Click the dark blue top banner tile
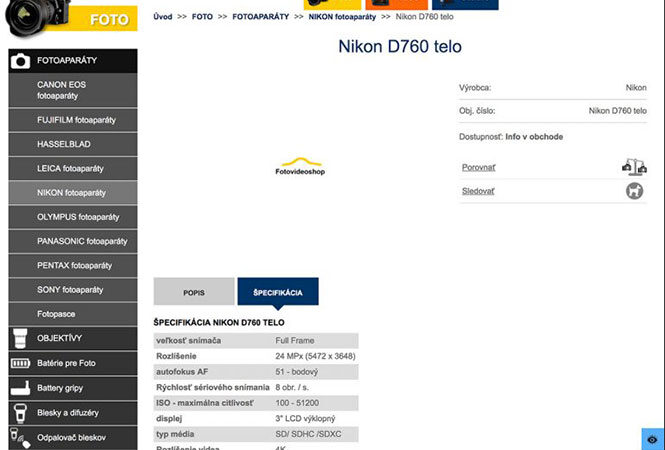665x450 pixels. point(465,4)
